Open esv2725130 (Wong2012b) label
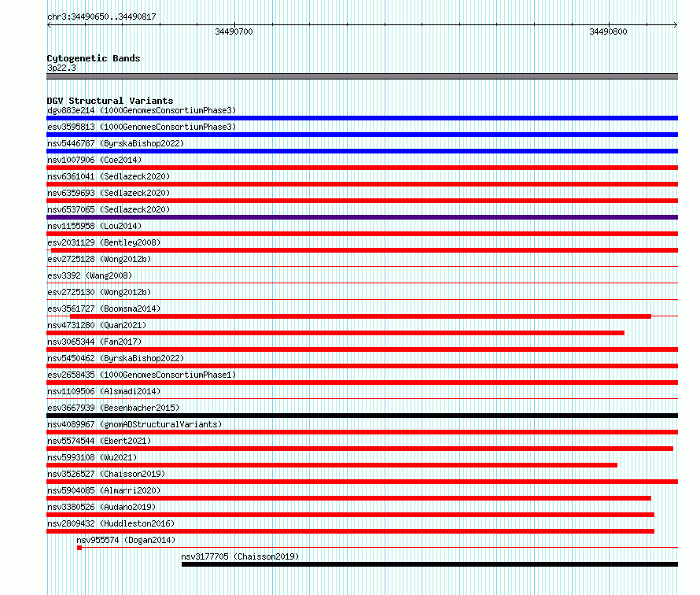 (99, 292)
